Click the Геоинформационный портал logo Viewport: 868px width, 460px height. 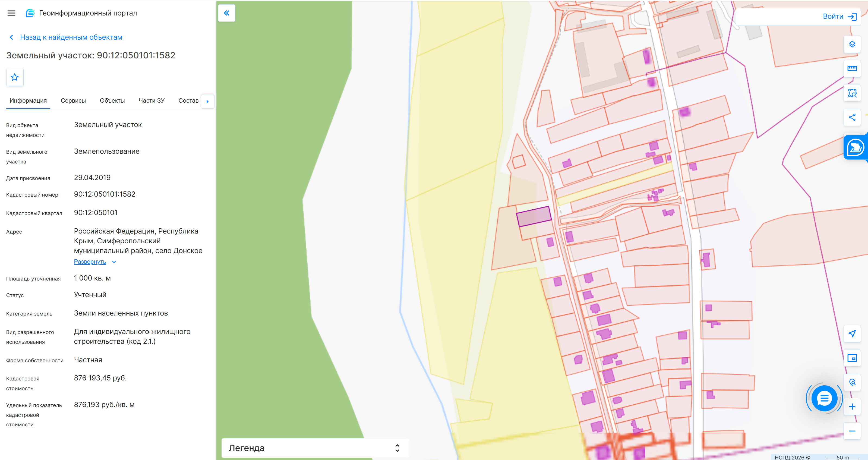pyautogui.click(x=81, y=13)
